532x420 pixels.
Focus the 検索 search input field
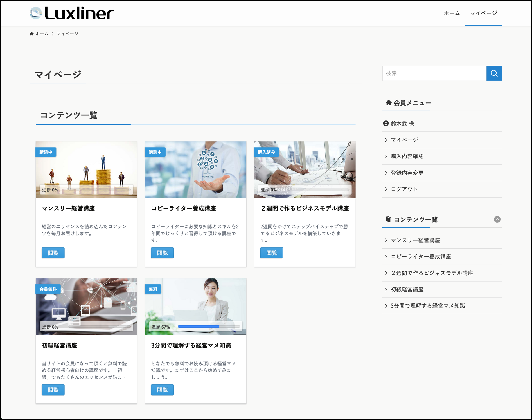(x=434, y=73)
